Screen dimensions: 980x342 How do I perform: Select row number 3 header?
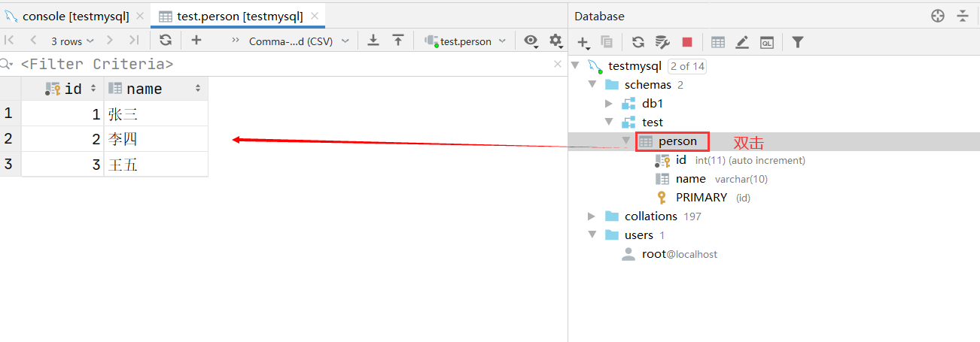[x=11, y=165]
